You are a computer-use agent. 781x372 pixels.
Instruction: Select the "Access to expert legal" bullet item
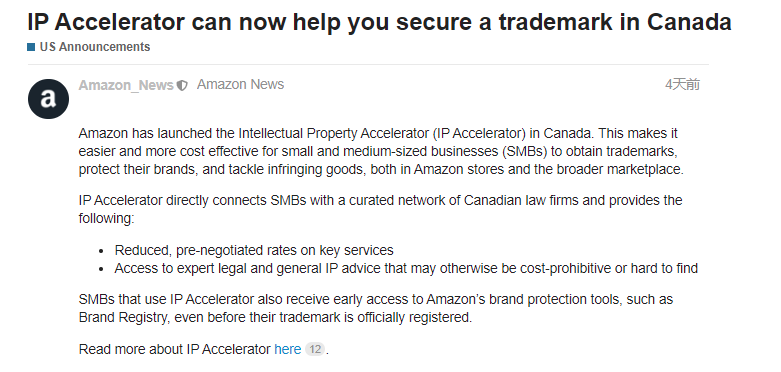point(406,268)
